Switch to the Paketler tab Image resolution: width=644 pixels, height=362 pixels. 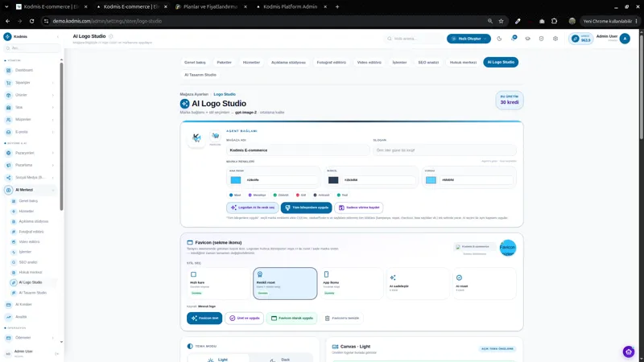coord(225,63)
